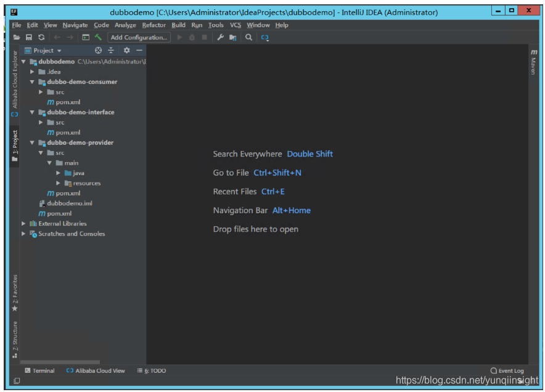The image size is (545, 392).
Task: Open the Alibaba Cloud View tab
Action: point(96,371)
